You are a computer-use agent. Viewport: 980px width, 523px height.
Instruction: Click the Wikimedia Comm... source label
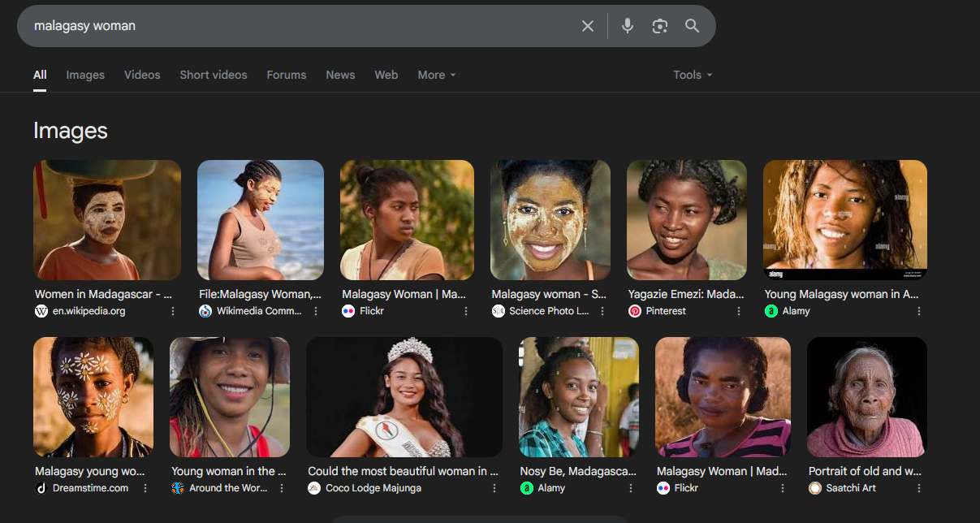pos(259,311)
